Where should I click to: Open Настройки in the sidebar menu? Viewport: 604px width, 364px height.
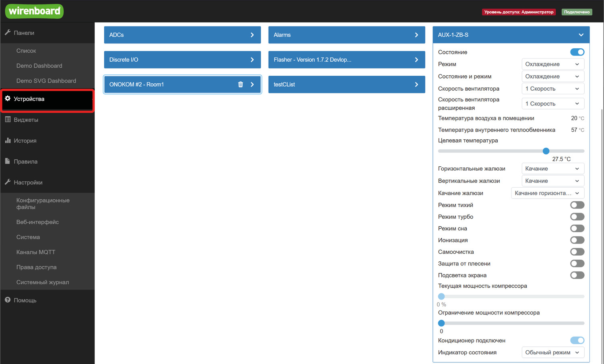28,182
